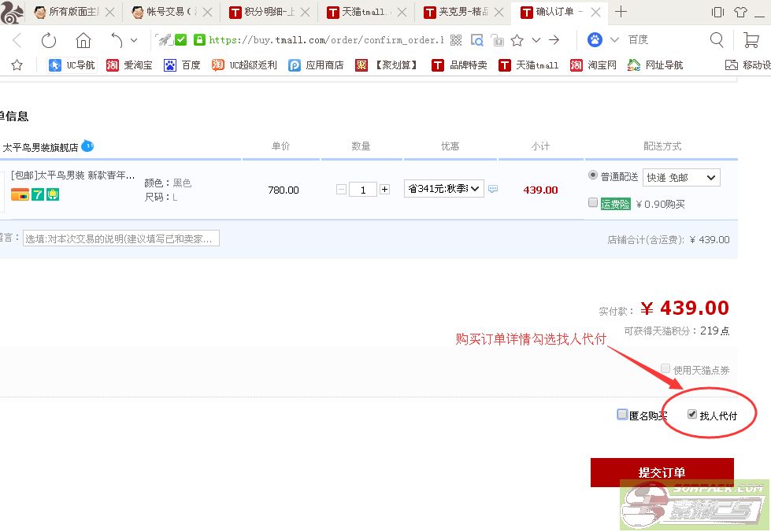Click the seller message input field
771x532 pixels.
(120, 238)
